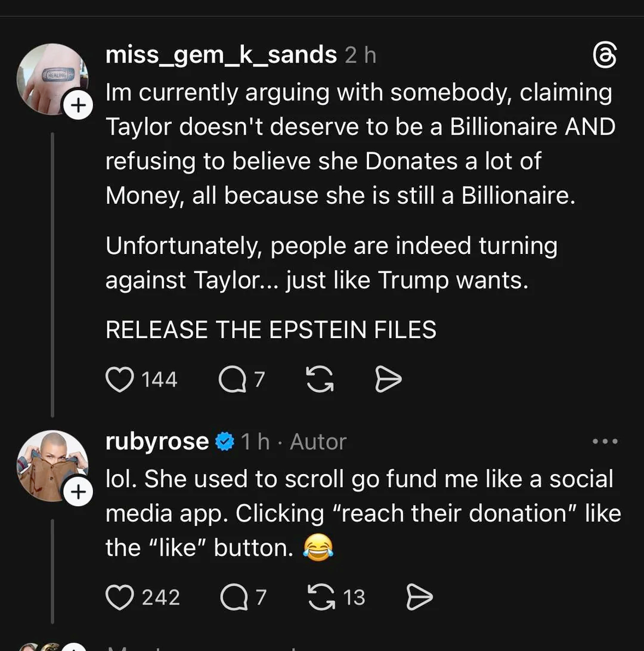Follow miss_gem_k_sands with the plus badge
The height and width of the screenshot is (651, 644).
(78, 106)
